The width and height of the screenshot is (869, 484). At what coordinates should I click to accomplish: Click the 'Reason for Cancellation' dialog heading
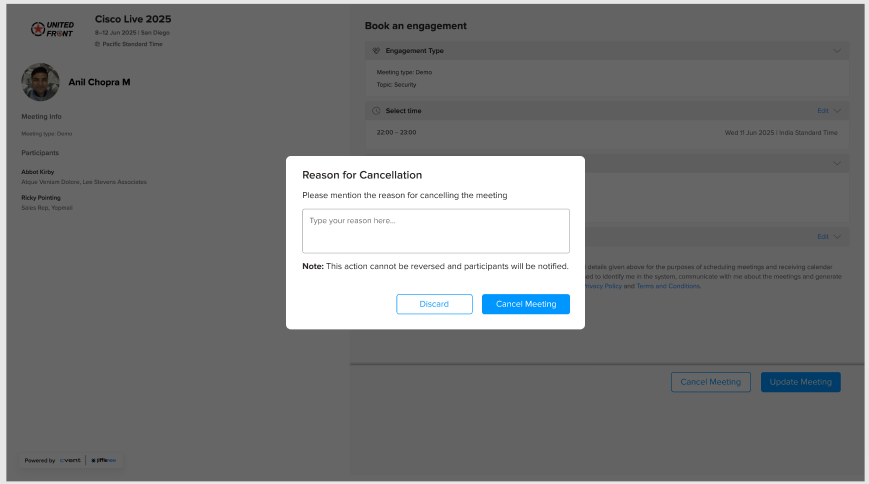362,175
